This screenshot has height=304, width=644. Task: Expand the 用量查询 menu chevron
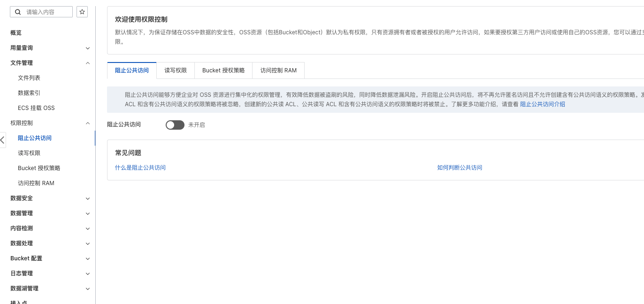(x=88, y=48)
